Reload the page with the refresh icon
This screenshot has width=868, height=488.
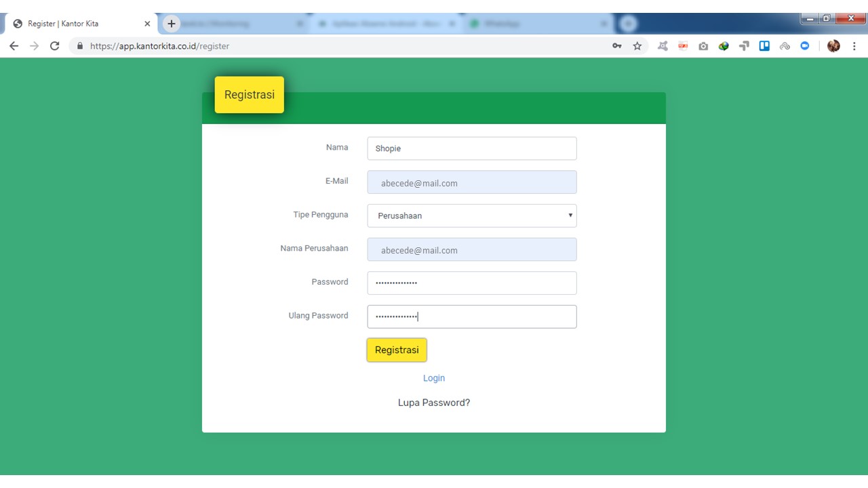(55, 46)
